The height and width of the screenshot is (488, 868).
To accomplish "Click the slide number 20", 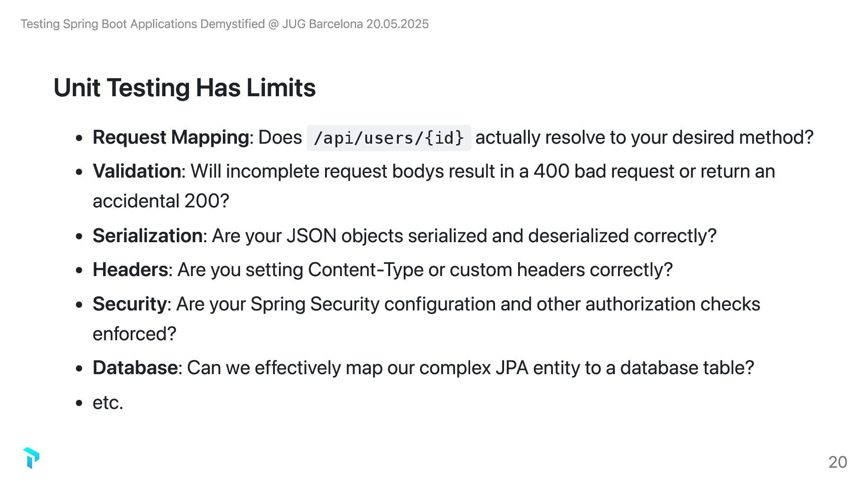I will (837, 462).
